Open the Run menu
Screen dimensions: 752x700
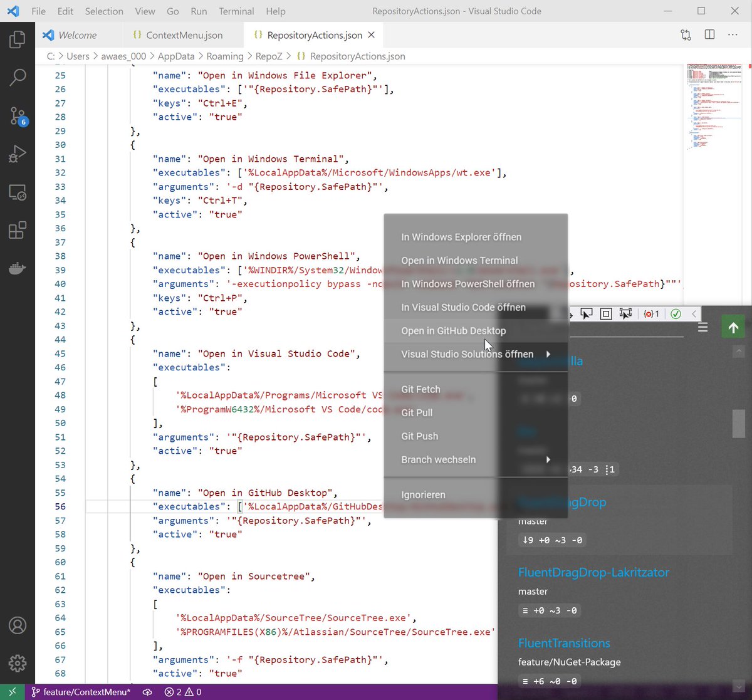pyautogui.click(x=199, y=11)
